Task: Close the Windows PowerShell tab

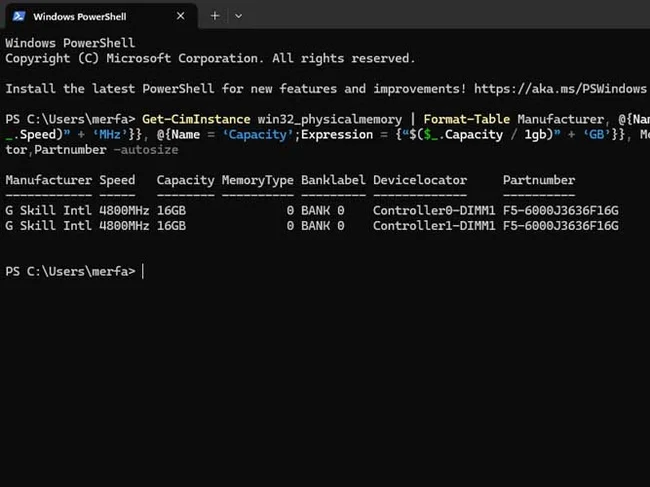Action: tap(180, 17)
